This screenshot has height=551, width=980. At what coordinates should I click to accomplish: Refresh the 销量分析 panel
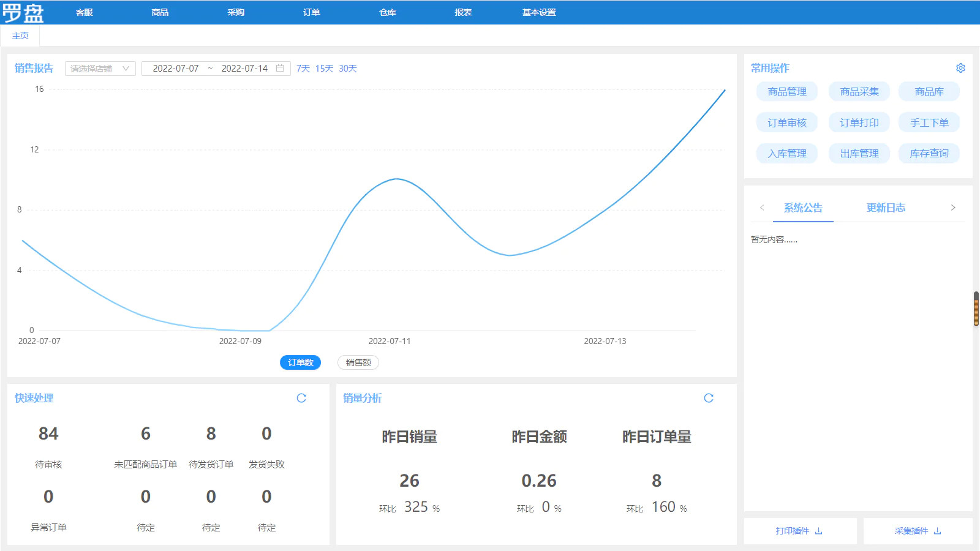click(709, 398)
